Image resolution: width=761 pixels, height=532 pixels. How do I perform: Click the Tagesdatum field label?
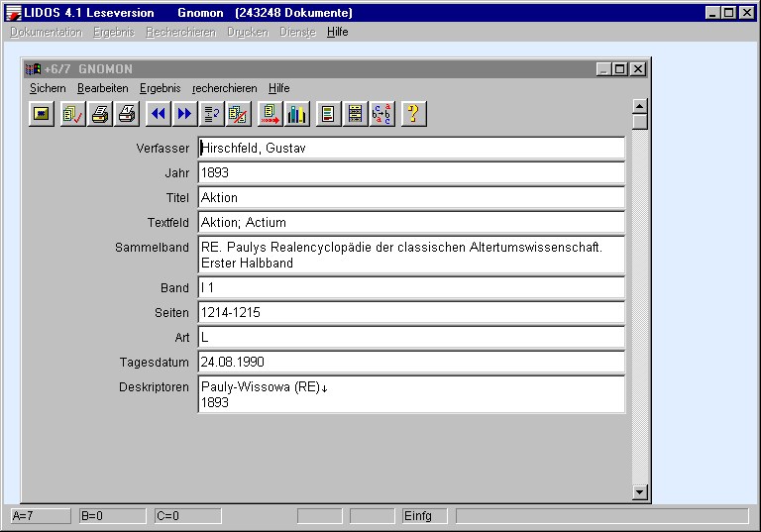click(155, 363)
